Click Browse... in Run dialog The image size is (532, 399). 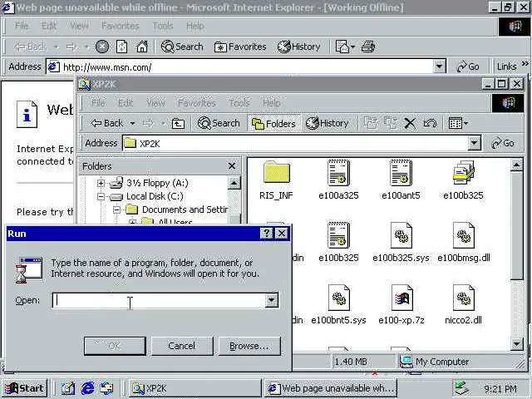[249, 346]
